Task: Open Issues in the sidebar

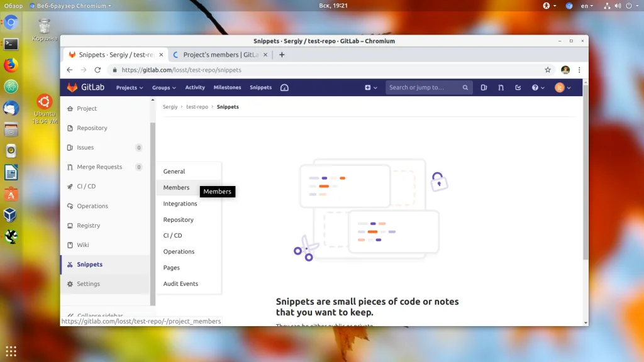Action: coord(105,147)
